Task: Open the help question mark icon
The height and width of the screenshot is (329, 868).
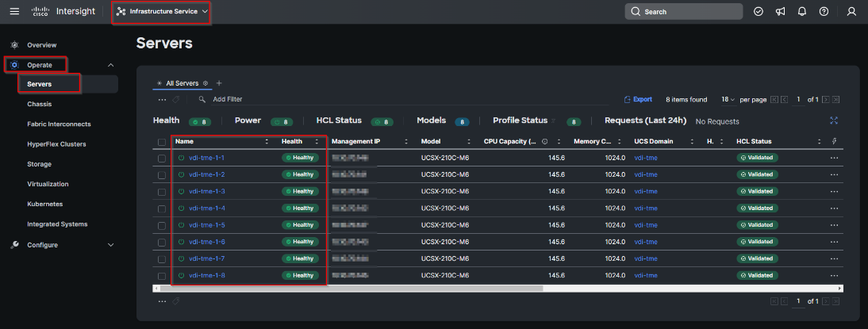Action: point(824,12)
